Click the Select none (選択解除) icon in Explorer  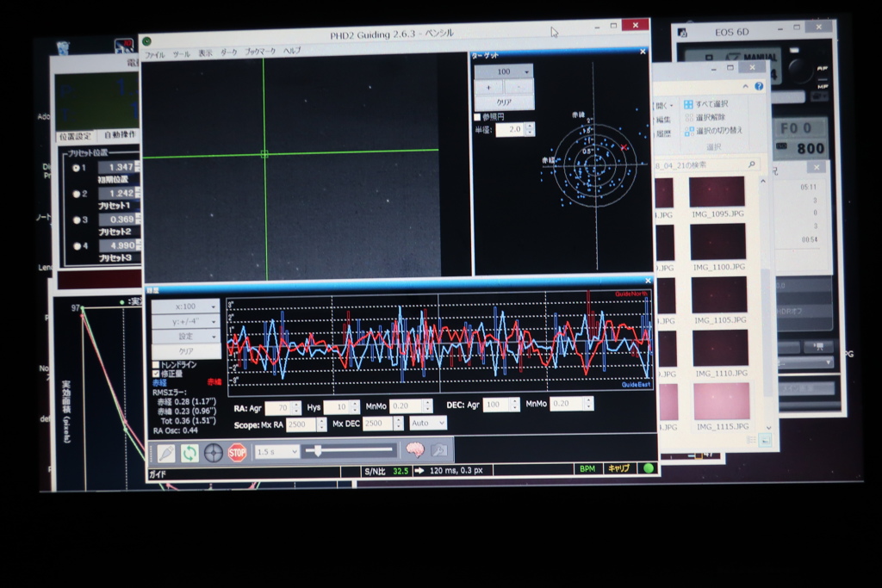[x=688, y=117]
